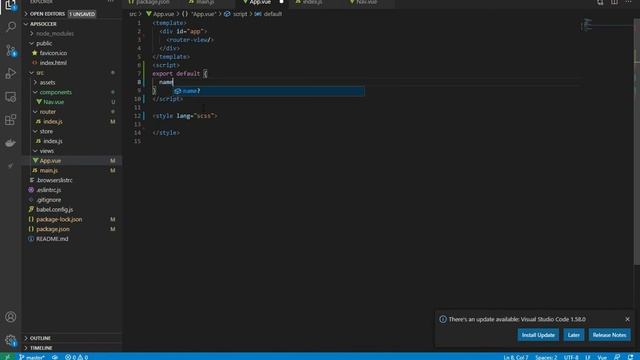640x360 pixels.
Task: Open the Run and Debug view
Action: (x=11, y=73)
